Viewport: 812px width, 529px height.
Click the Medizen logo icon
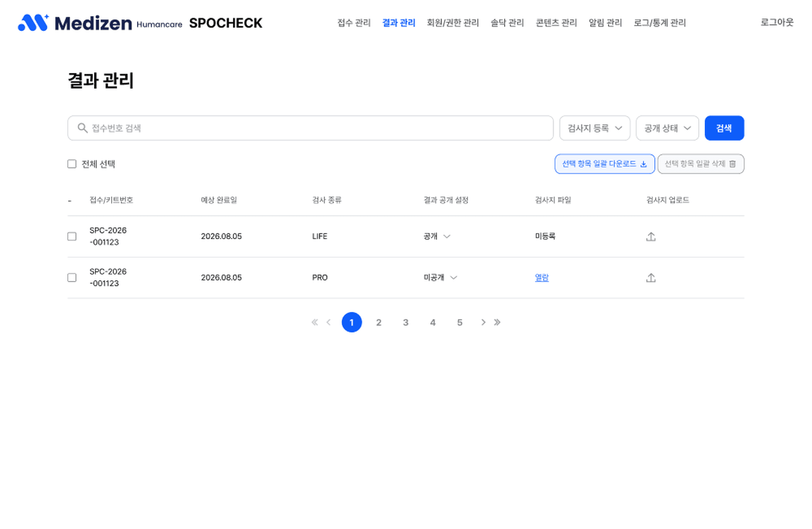(x=33, y=23)
